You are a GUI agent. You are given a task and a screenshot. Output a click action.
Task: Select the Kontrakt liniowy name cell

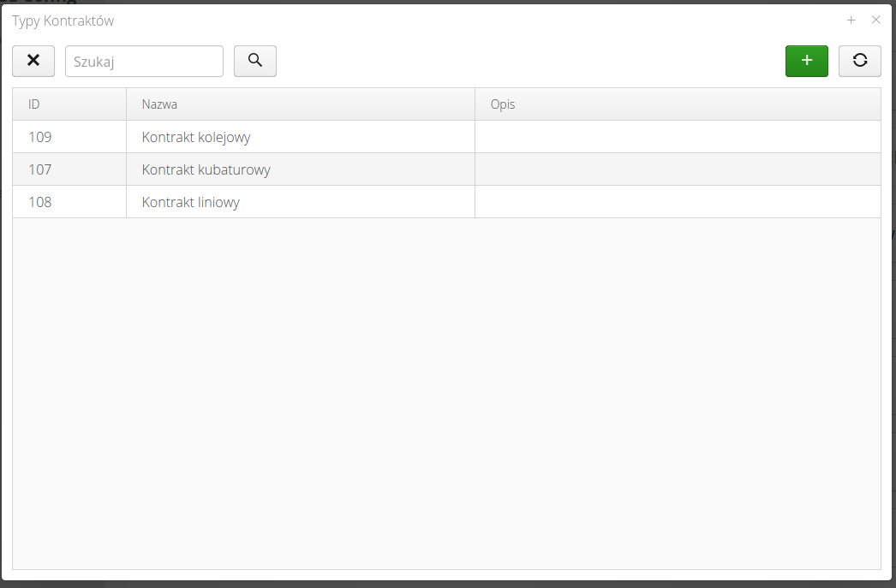pyautogui.click(x=191, y=203)
